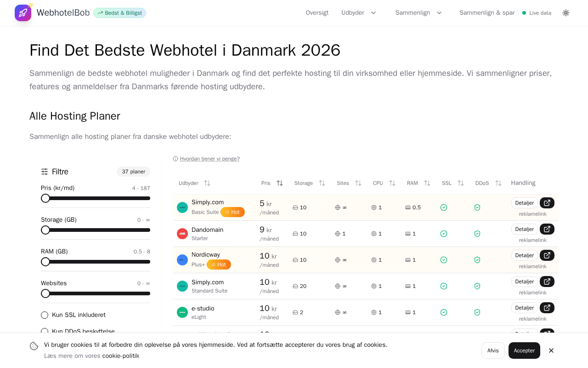Toggle the light/dark theme icon

[566, 13]
